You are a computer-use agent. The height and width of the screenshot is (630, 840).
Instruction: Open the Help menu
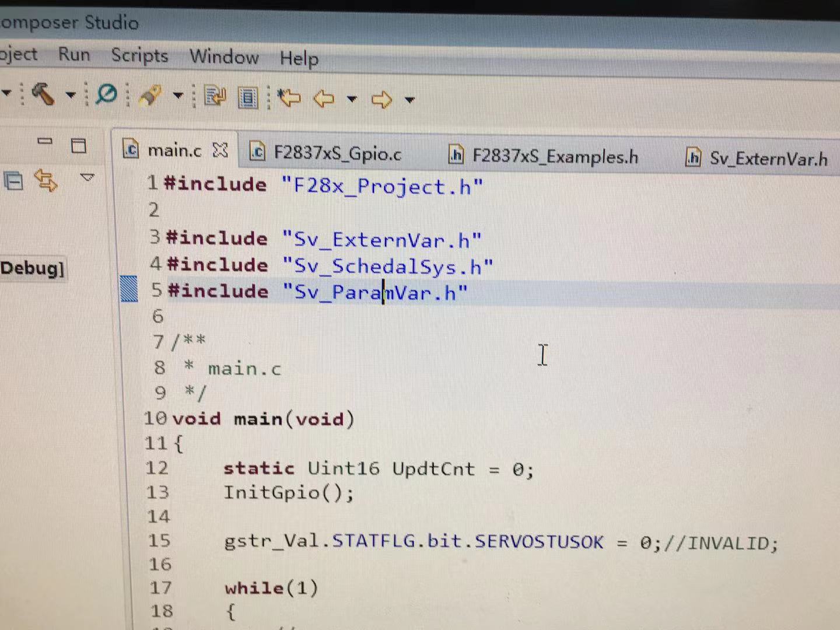[299, 59]
